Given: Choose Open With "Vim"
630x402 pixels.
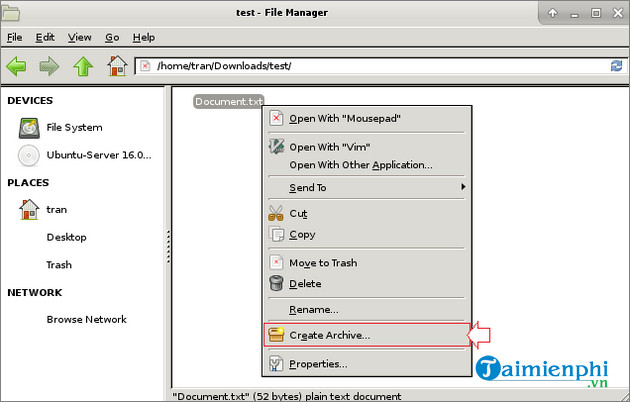Looking at the screenshot, I should tap(367, 147).
